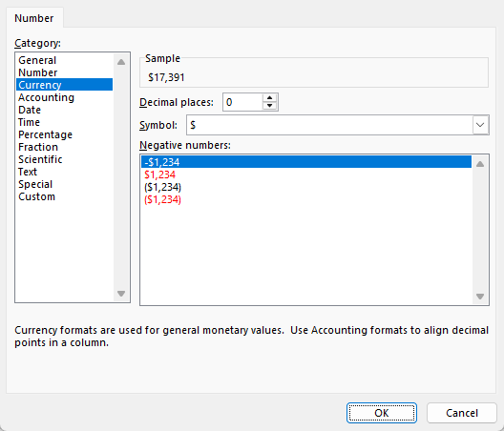Select Number in Category list
This screenshot has height=431, width=504.
(x=64, y=72)
